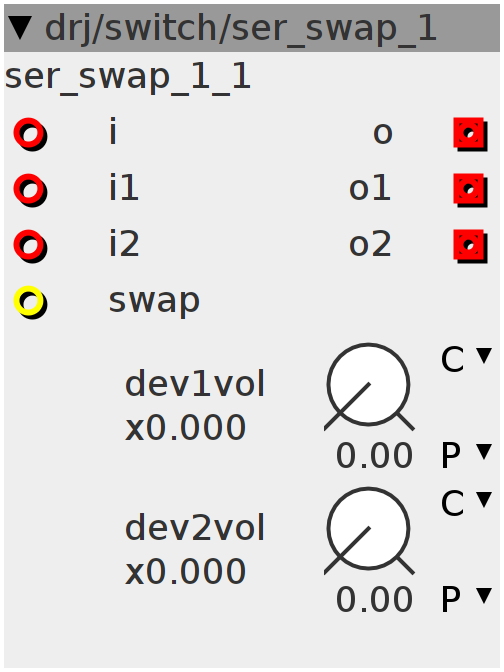Screen dimensions: 504x672
Task: Click the drj/switch/ser_swap_1 title bar
Action: tap(252, 28)
